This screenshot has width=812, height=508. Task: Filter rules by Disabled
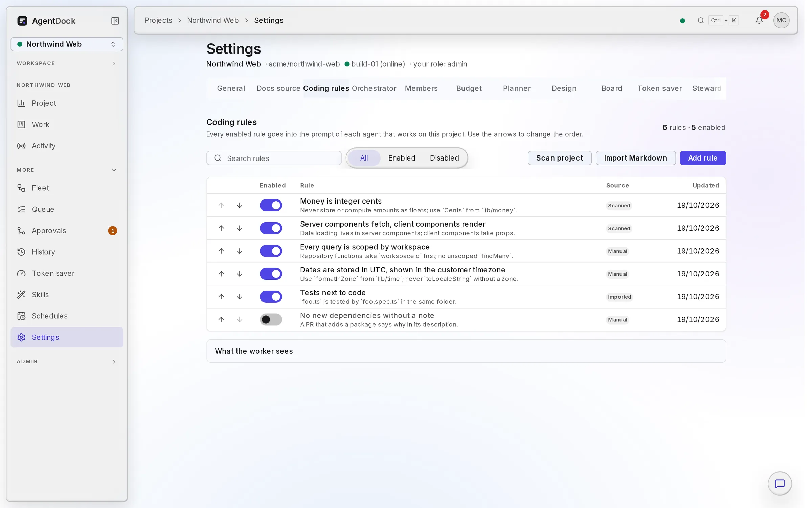click(444, 158)
